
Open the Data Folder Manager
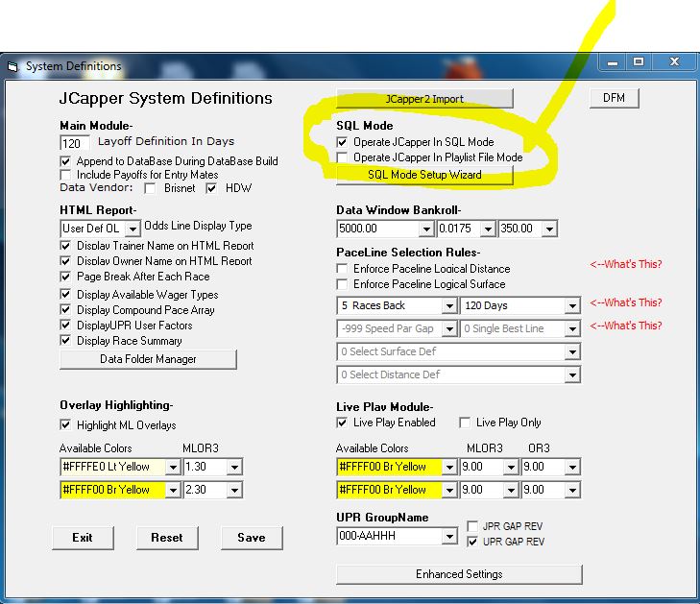tap(148, 359)
